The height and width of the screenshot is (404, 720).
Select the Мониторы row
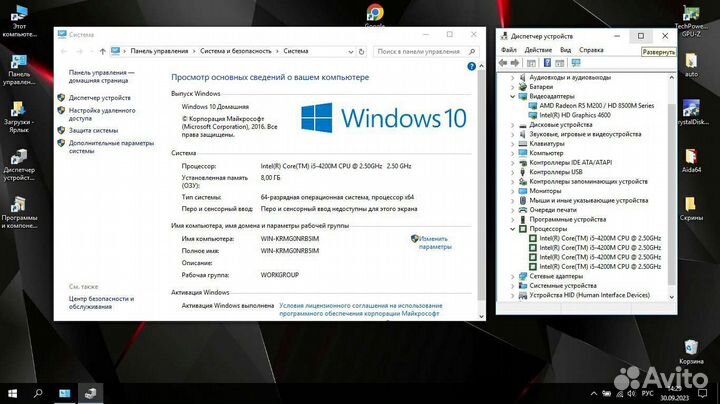(x=545, y=191)
